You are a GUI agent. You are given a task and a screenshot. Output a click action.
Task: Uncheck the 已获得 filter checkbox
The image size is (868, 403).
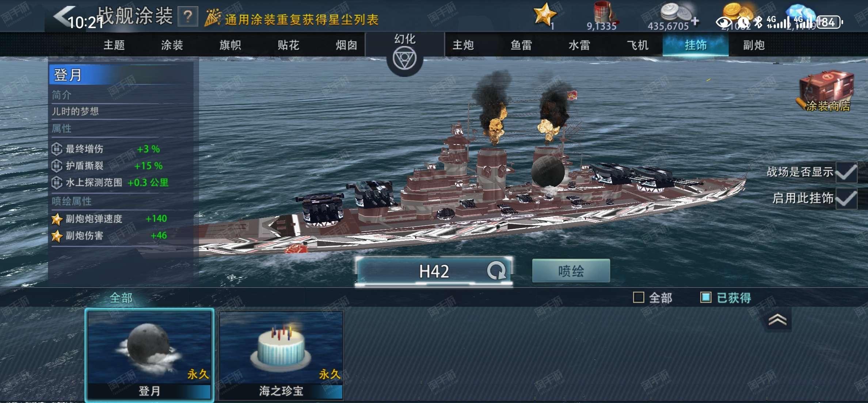coord(705,298)
